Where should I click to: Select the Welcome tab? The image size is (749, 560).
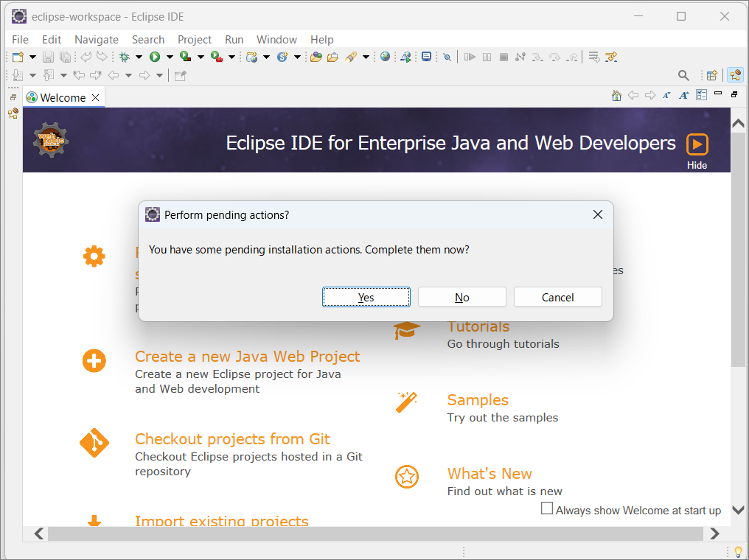63,98
